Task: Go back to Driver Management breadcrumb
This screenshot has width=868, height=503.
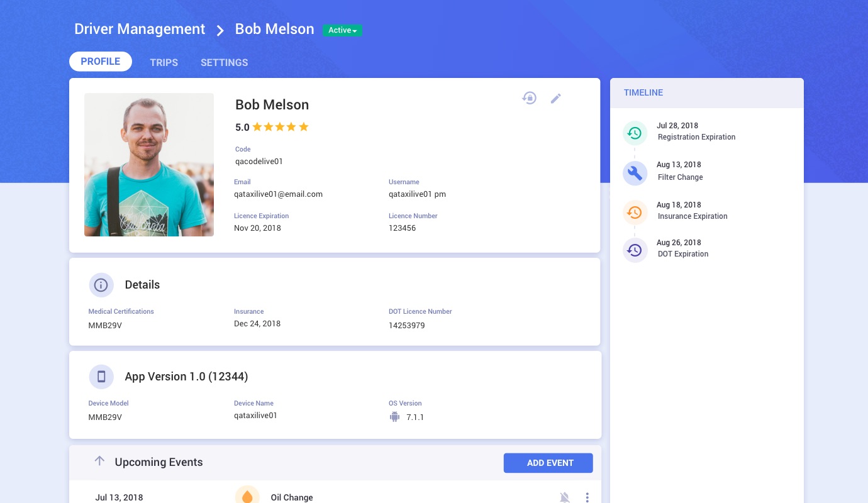Action: (x=140, y=29)
